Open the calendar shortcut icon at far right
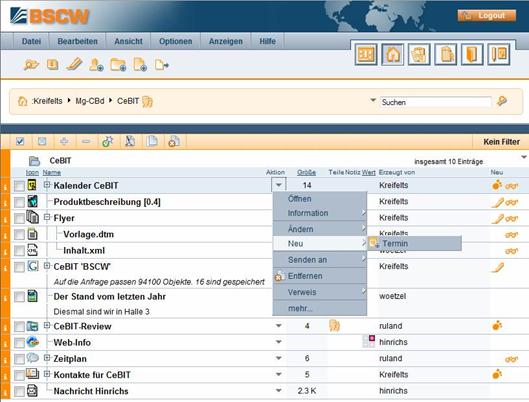The image size is (529, 402). [x=499, y=54]
